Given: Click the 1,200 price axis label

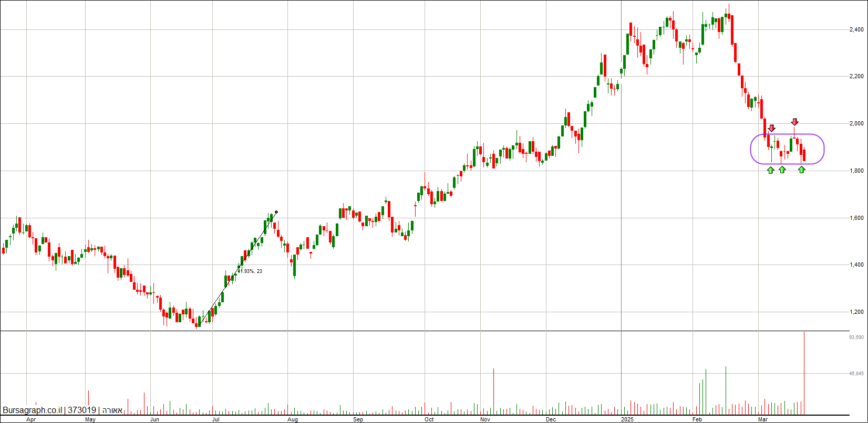Looking at the screenshot, I should [x=856, y=312].
